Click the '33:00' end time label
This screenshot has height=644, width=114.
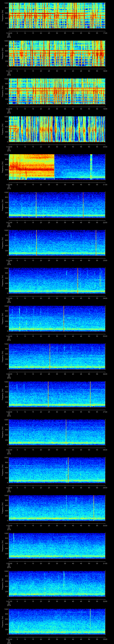tap(105, 639)
